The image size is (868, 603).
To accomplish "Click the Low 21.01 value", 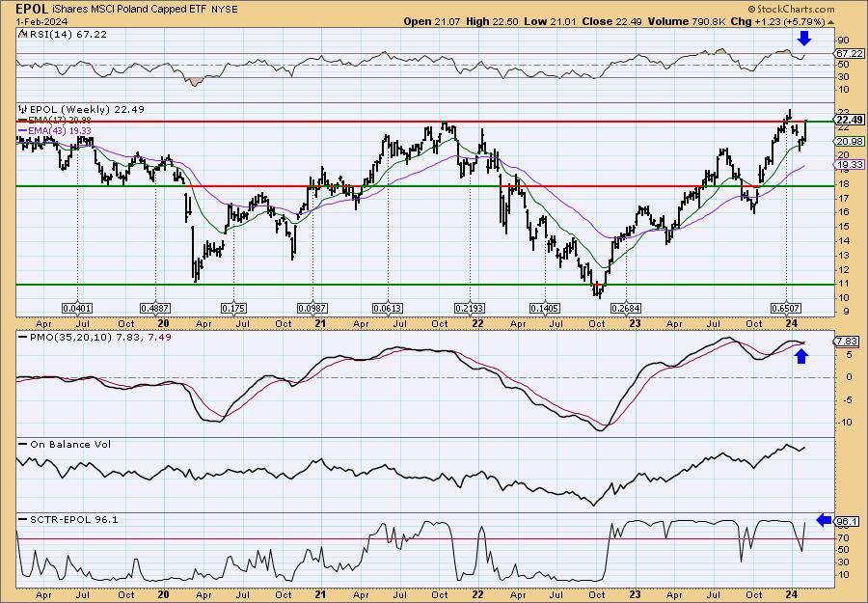I will 551,21.
